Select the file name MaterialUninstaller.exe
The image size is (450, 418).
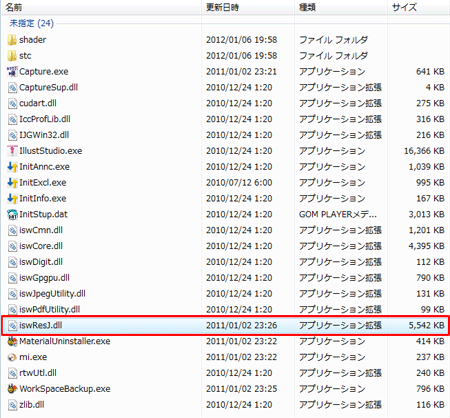[x=65, y=341]
